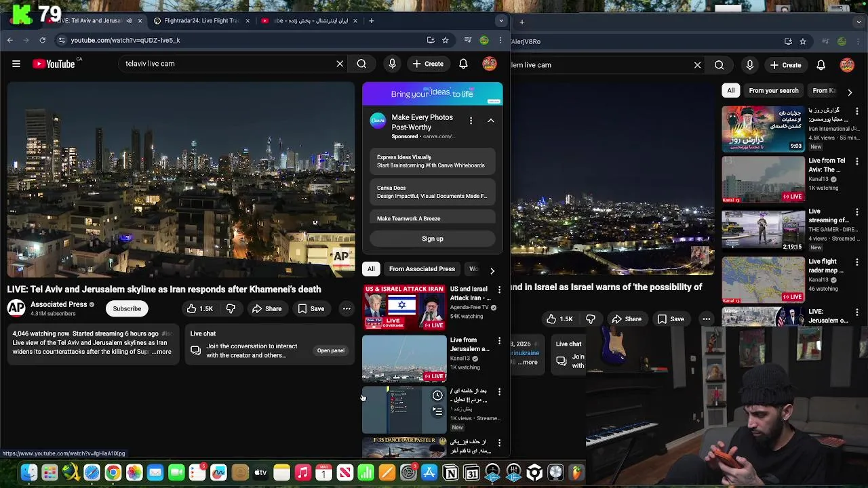The height and width of the screenshot is (488, 868).
Task: Open a new tab with plus button
Action: point(372,20)
